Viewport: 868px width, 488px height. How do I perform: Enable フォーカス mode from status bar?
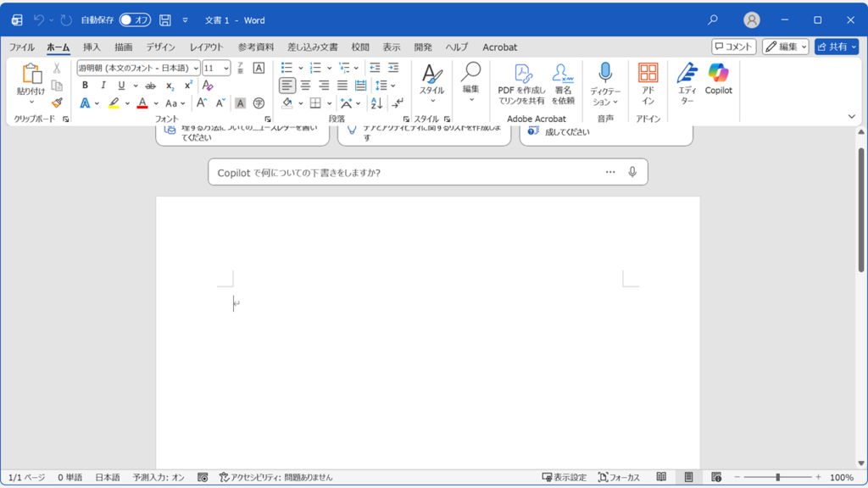620,477
